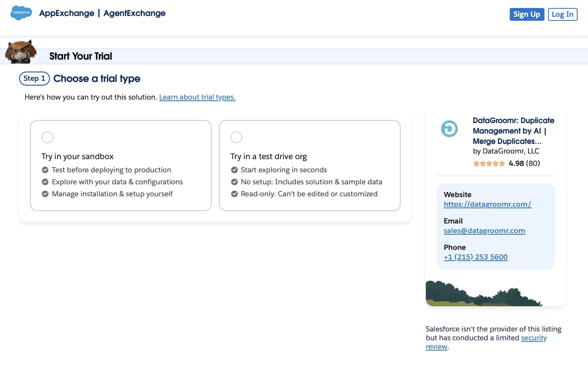Select the 'Try in your sandbox' radio button
Screen dimensions: 588x391
pyautogui.click(x=48, y=137)
